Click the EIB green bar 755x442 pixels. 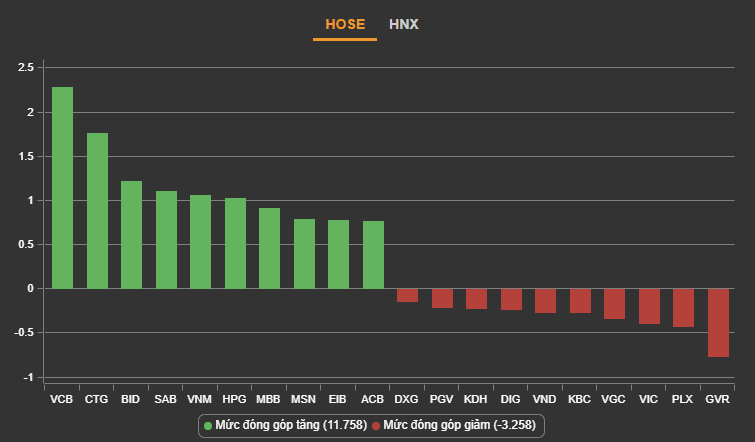338,254
